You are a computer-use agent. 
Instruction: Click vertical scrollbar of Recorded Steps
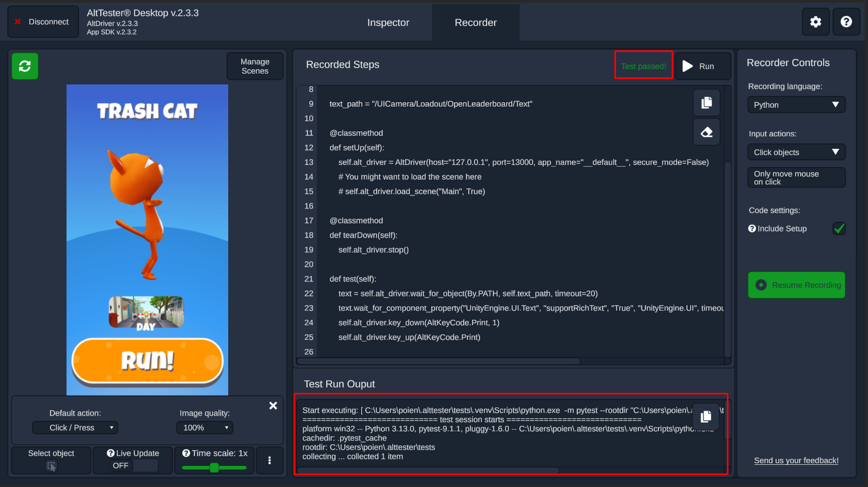[727, 260]
